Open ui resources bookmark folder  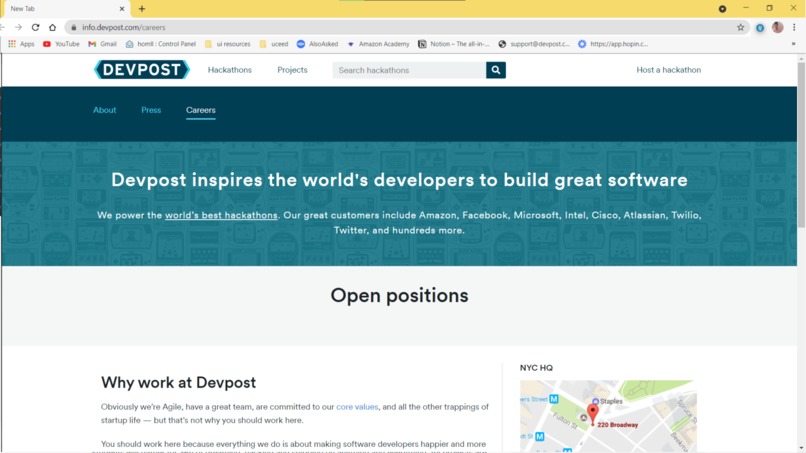click(x=228, y=44)
